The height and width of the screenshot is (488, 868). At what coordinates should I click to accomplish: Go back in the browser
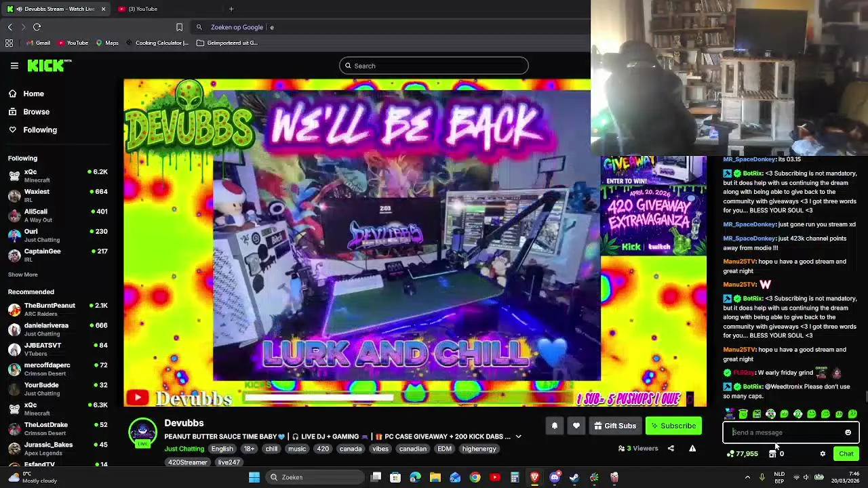pyautogui.click(x=9, y=27)
